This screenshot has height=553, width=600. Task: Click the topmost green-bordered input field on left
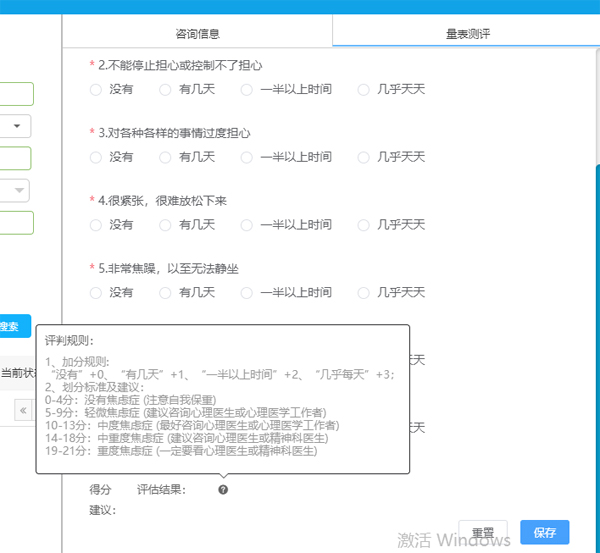tap(16, 95)
